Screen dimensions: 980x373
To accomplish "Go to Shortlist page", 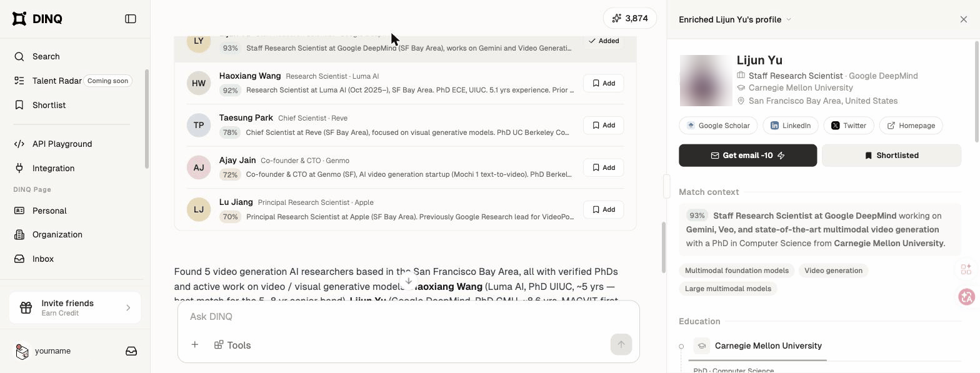I will (49, 105).
